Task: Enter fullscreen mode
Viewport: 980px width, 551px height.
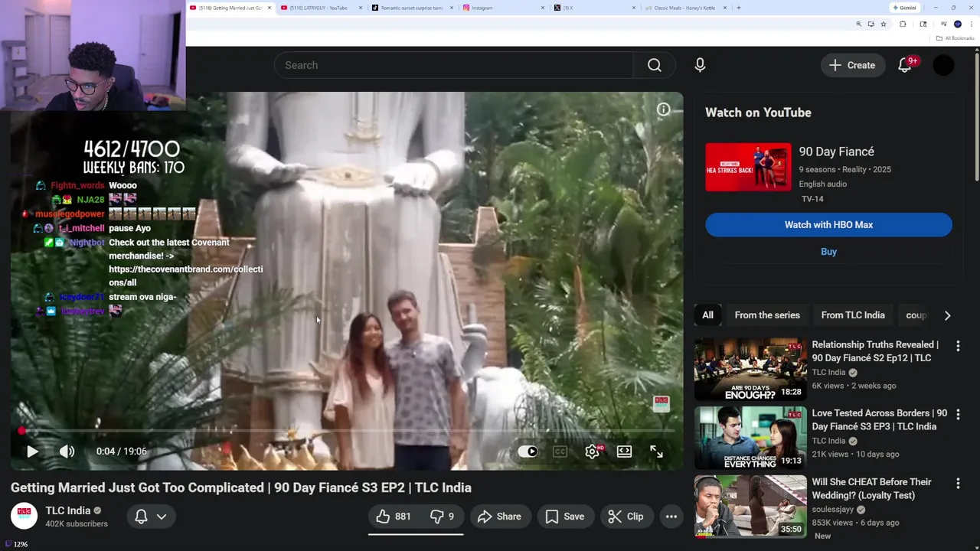Action: 656,452
